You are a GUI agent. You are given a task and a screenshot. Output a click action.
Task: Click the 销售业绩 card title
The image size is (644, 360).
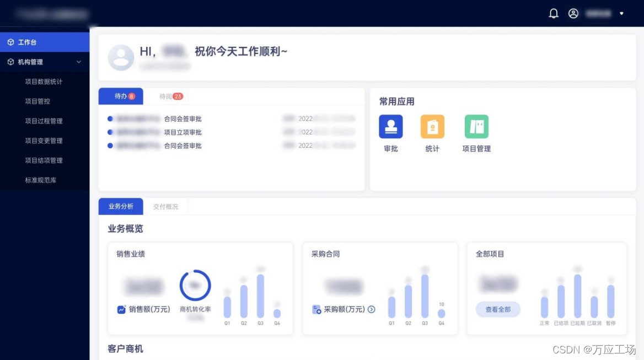pos(131,254)
